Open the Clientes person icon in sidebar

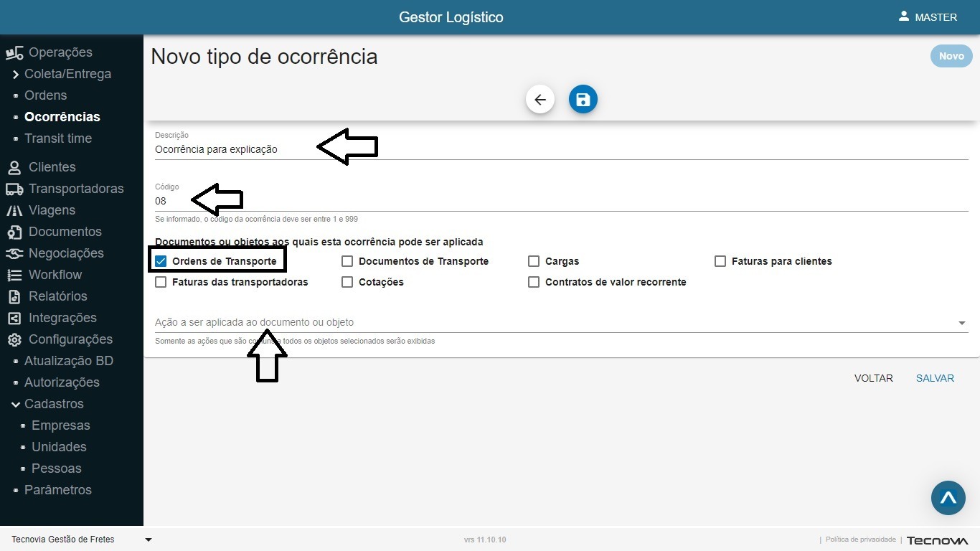coord(14,167)
